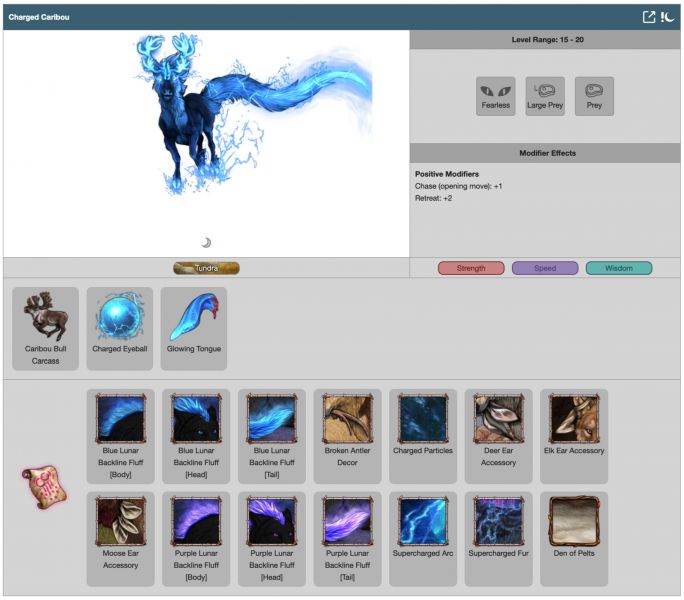
Task: Select the Charged Eyeball item
Action: [120, 318]
